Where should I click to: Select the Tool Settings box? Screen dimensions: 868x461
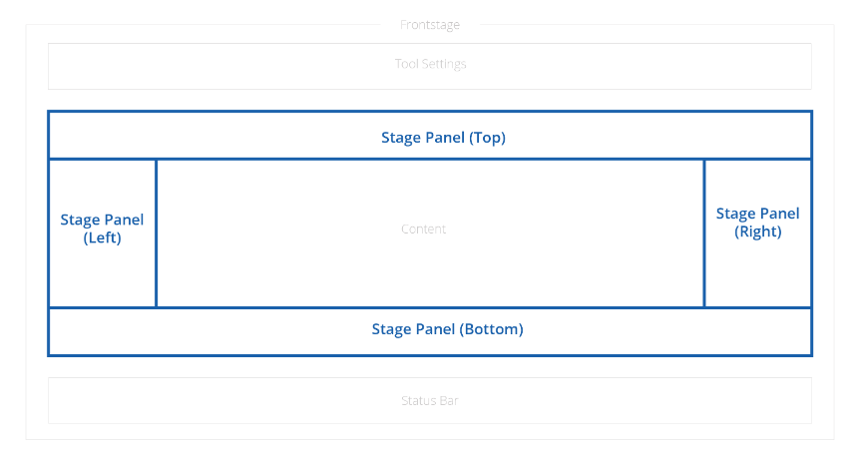click(x=430, y=65)
